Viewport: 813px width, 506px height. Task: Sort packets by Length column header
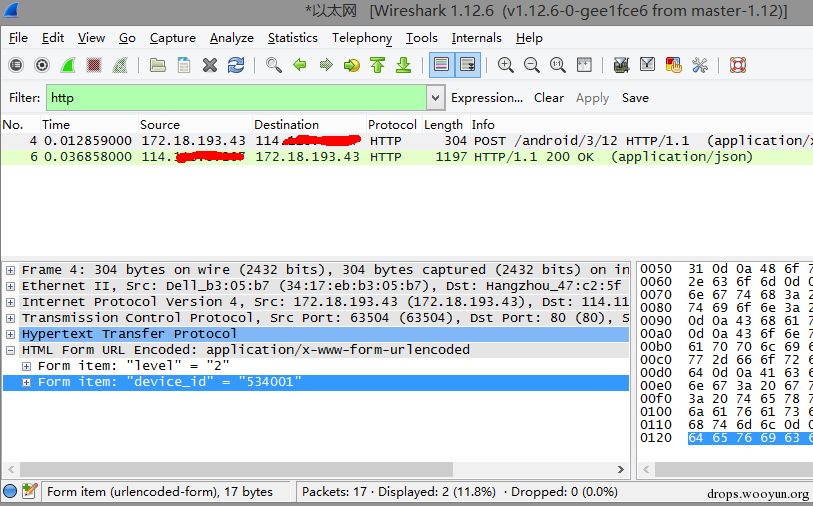point(445,125)
